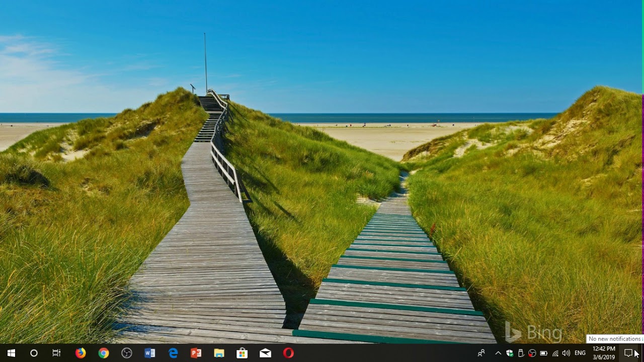Open PowerPoint from the taskbar
The width and height of the screenshot is (644, 362).
coord(196,353)
